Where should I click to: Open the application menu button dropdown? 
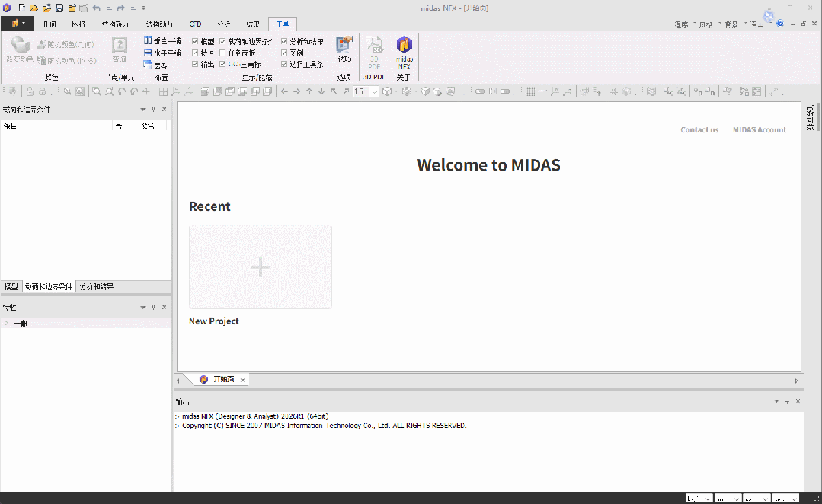(18, 24)
